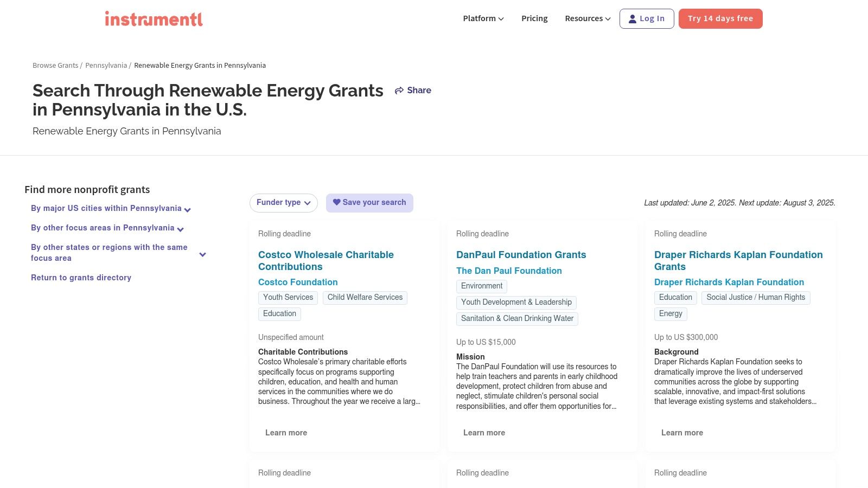Click the Log In button
The image size is (868, 488).
pos(647,18)
